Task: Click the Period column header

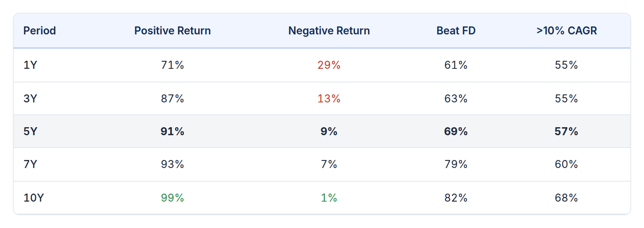Action: [39, 31]
